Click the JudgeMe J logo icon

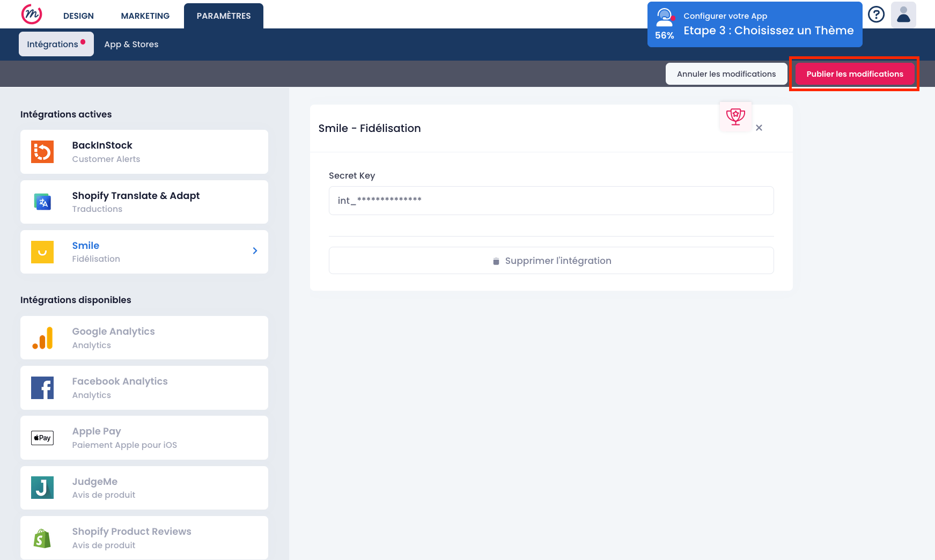point(42,488)
